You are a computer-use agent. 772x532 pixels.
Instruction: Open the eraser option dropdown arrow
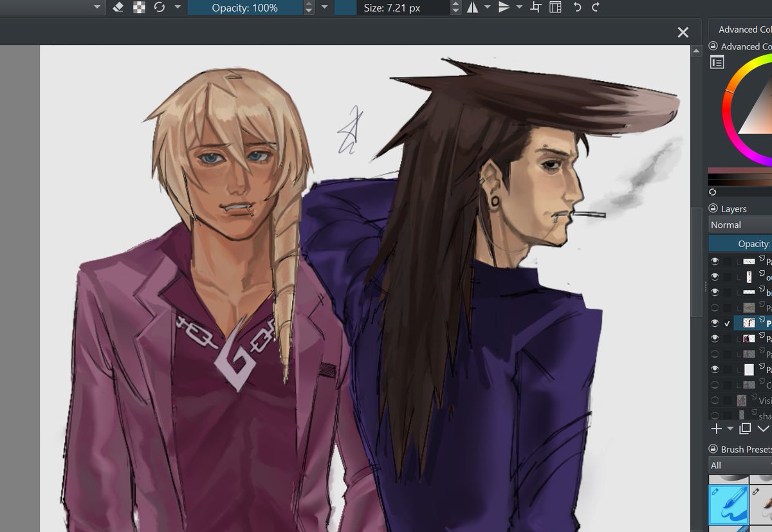(177, 7)
